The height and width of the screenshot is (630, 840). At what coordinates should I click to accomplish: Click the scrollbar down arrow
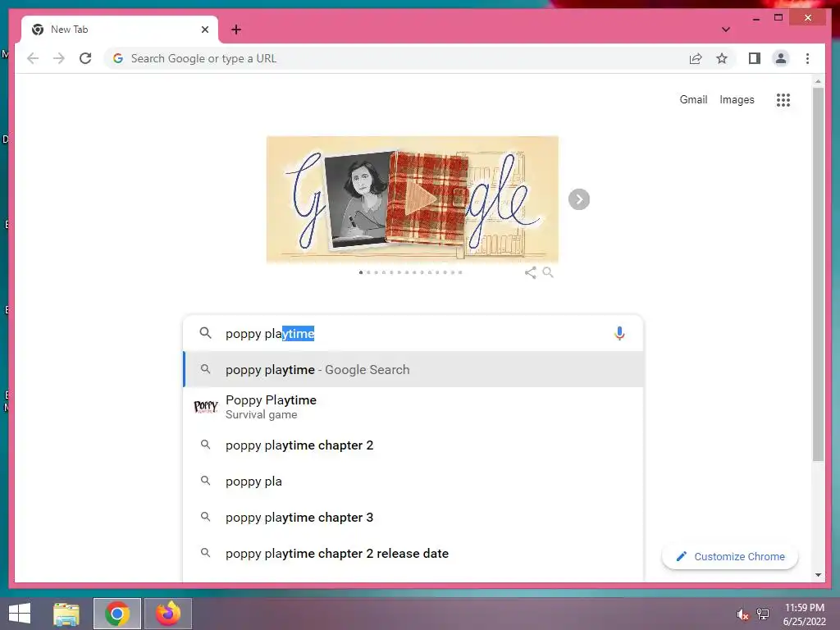click(x=818, y=575)
